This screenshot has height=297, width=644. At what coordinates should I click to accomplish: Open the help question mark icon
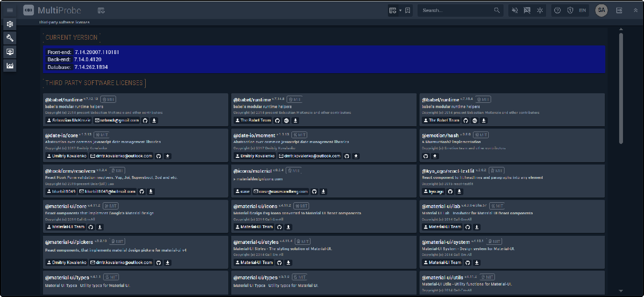click(x=557, y=10)
